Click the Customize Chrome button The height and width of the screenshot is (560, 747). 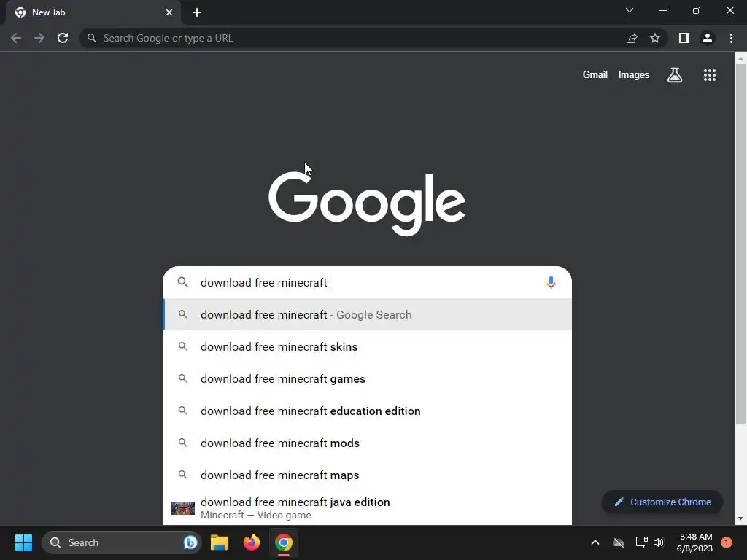coord(662,502)
